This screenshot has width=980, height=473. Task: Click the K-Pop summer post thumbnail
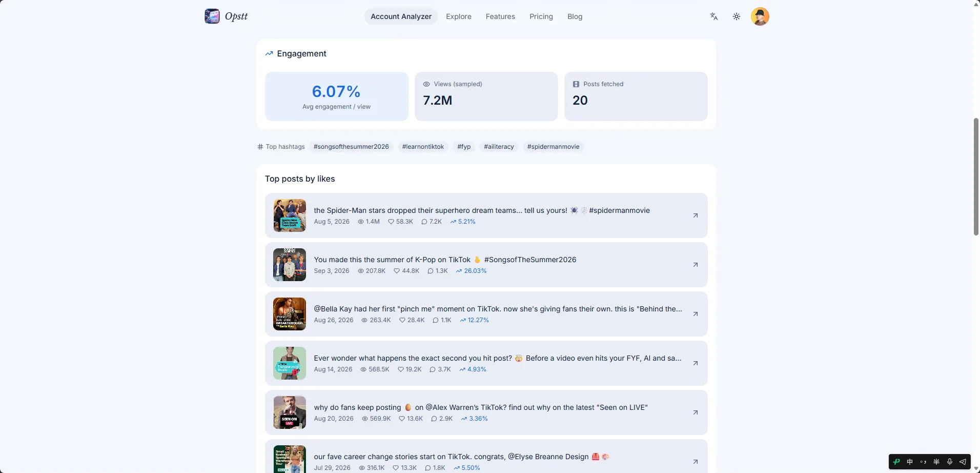coord(290,265)
